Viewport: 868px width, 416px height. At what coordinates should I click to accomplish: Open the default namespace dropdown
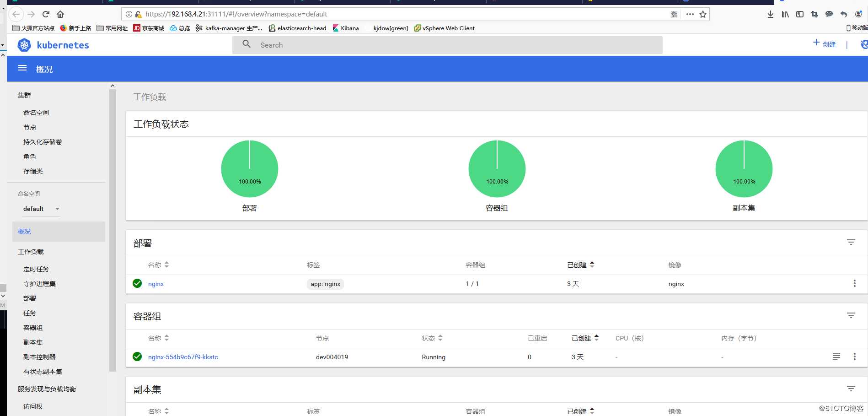point(41,209)
